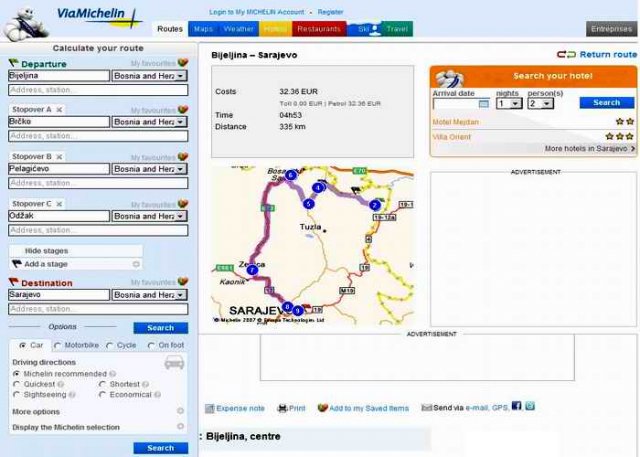Open the Departure country dropdown
The width and height of the screenshot is (640, 457).
click(x=150, y=76)
